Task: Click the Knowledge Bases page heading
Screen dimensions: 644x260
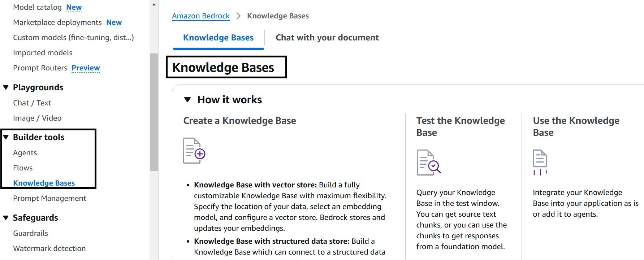Action: 223,68
